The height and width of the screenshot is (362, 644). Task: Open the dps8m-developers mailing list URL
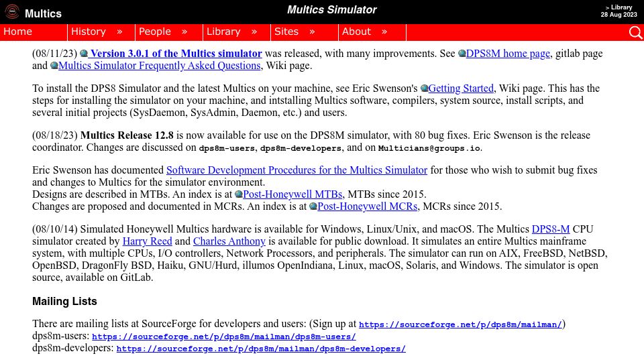pyautogui.click(x=261, y=349)
